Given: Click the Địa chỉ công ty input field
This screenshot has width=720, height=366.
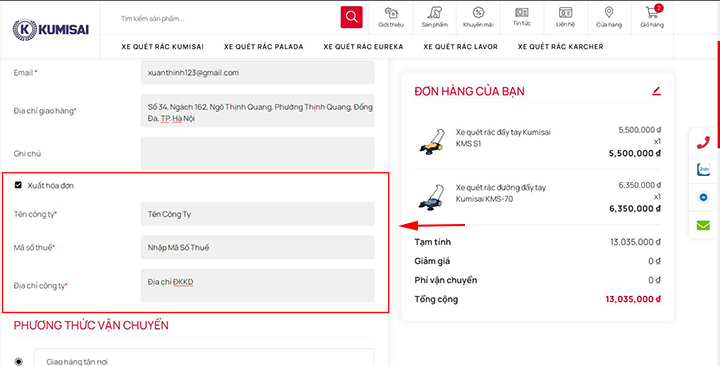Looking at the screenshot, I should 258,286.
